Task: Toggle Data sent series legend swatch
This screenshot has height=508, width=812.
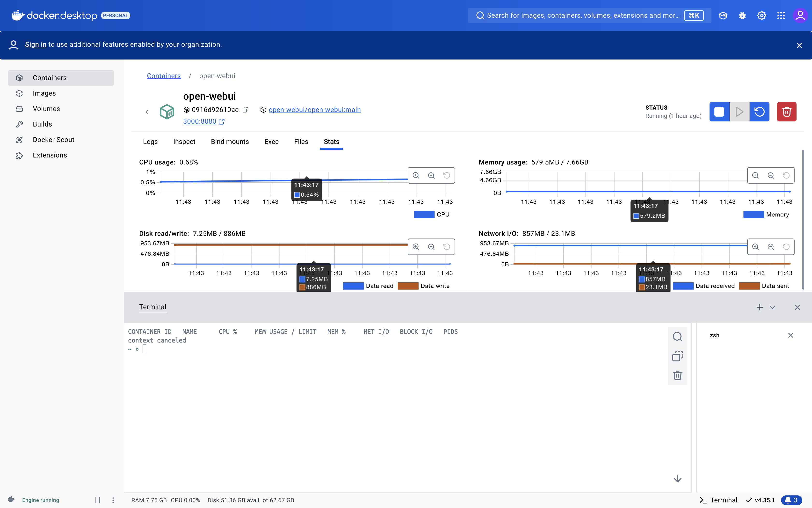Action: [749, 286]
